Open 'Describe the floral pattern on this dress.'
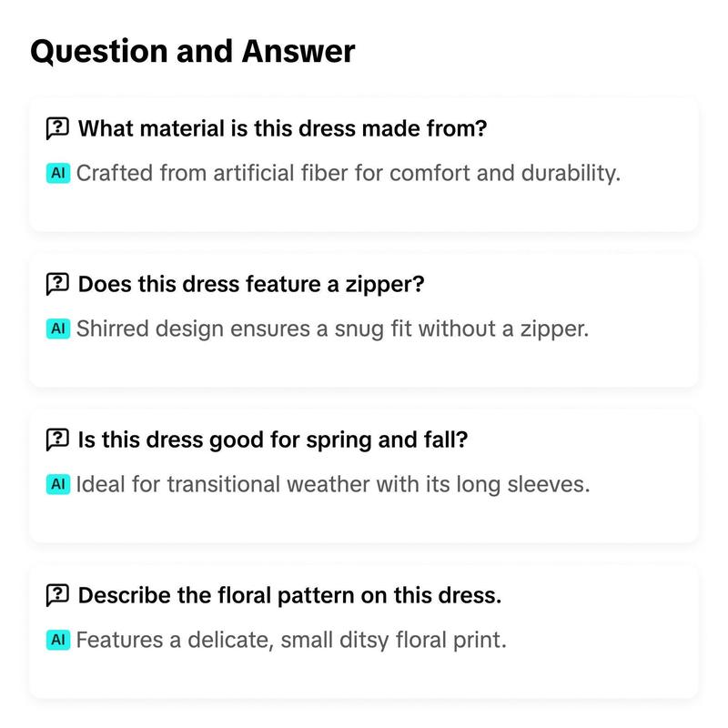 (289, 595)
